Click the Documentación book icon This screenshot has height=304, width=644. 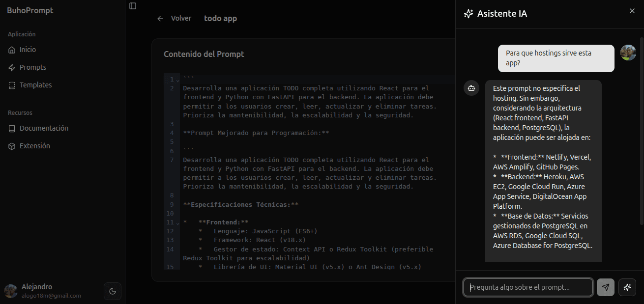(x=12, y=128)
